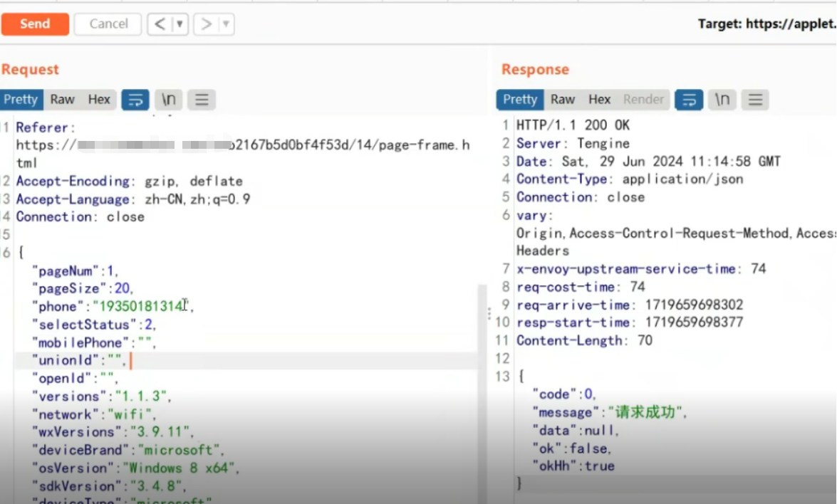This screenshot has height=504, width=837.
Task: Open the back history dropdown arrow
Action: coord(180,24)
